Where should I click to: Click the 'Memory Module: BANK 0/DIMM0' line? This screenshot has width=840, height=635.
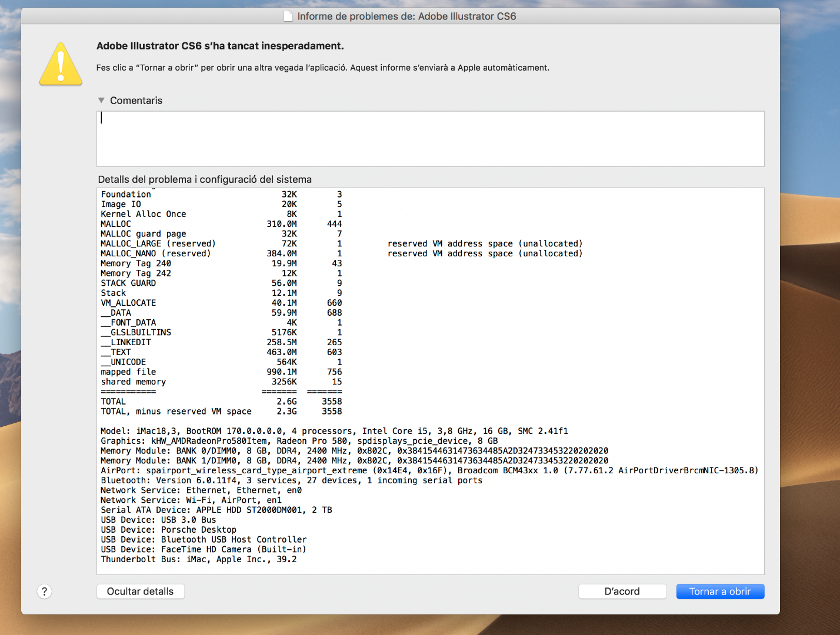coord(355,452)
